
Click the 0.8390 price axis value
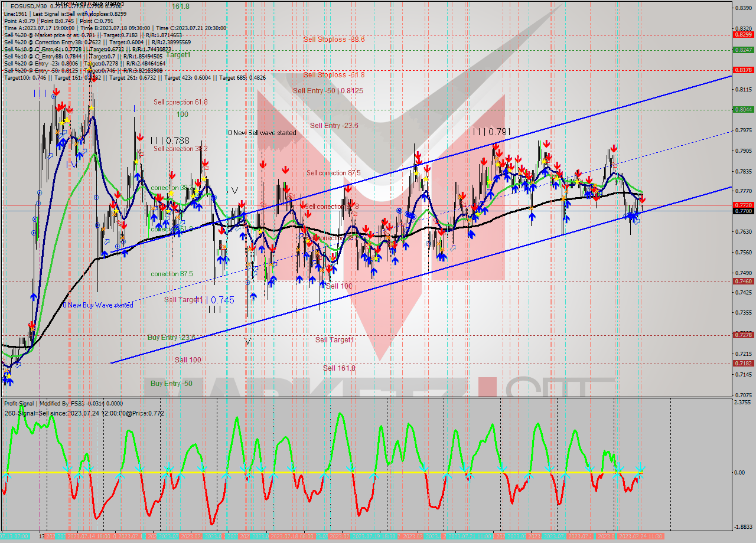[743, 8]
